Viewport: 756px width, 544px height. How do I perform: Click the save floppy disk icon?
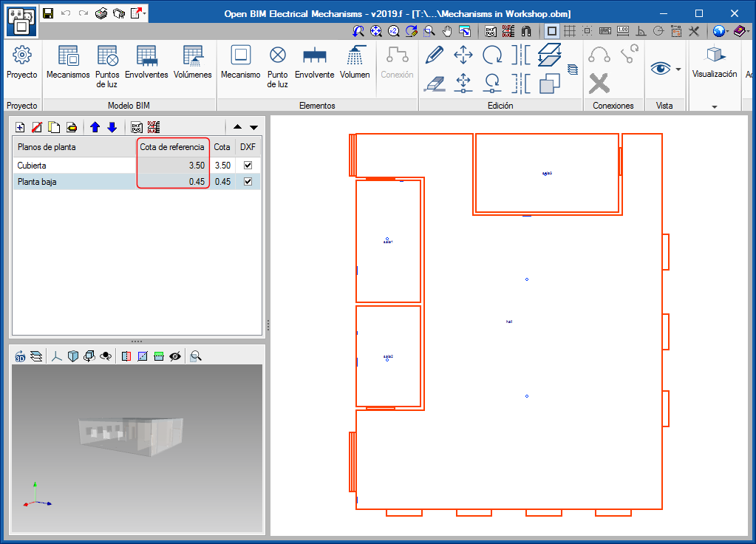[x=48, y=13]
